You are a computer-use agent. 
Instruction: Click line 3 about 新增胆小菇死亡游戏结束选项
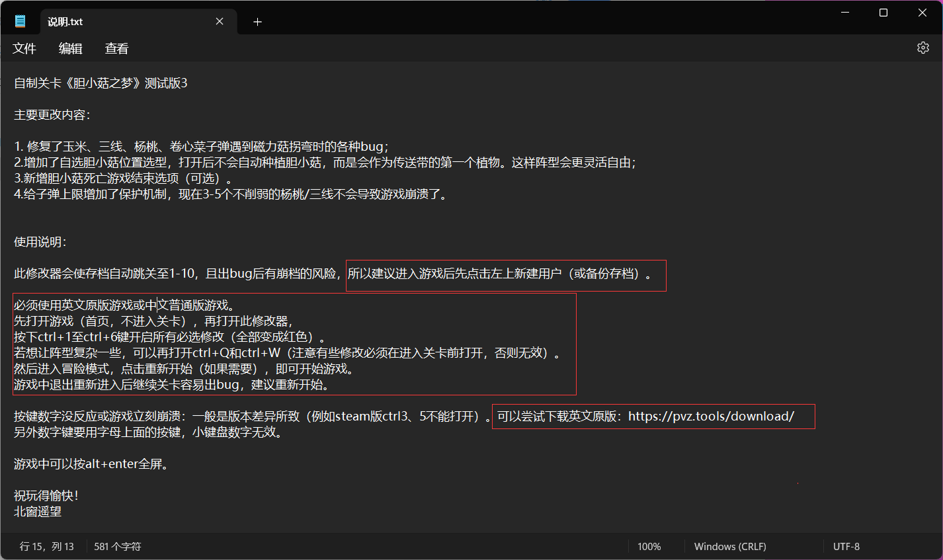[123, 179]
